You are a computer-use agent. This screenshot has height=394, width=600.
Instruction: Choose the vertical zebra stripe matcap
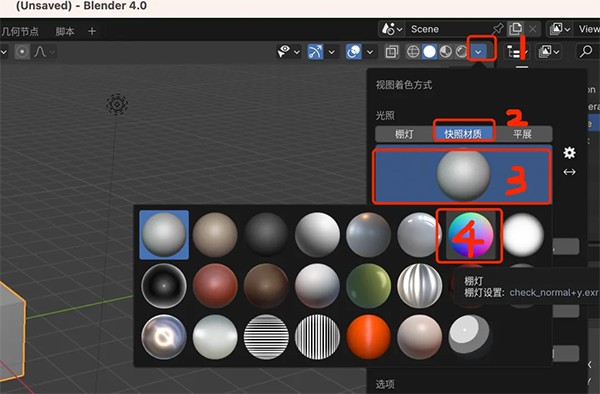(317, 337)
